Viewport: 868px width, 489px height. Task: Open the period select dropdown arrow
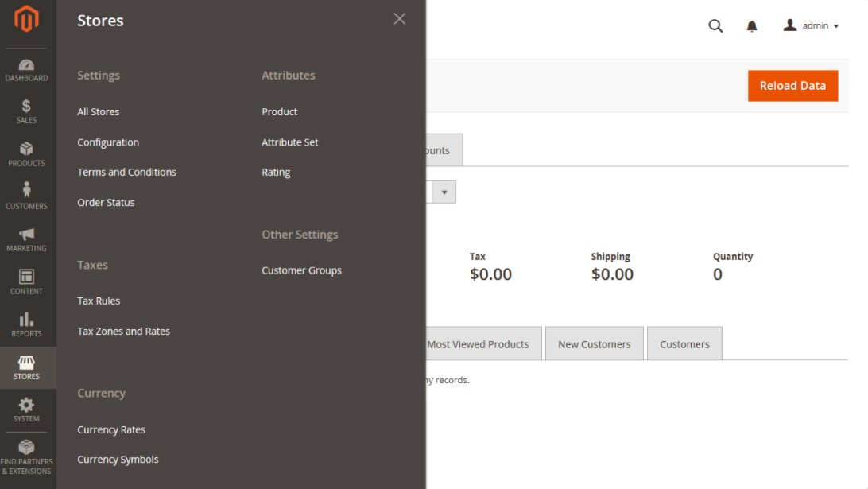click(x=444, y=192)
